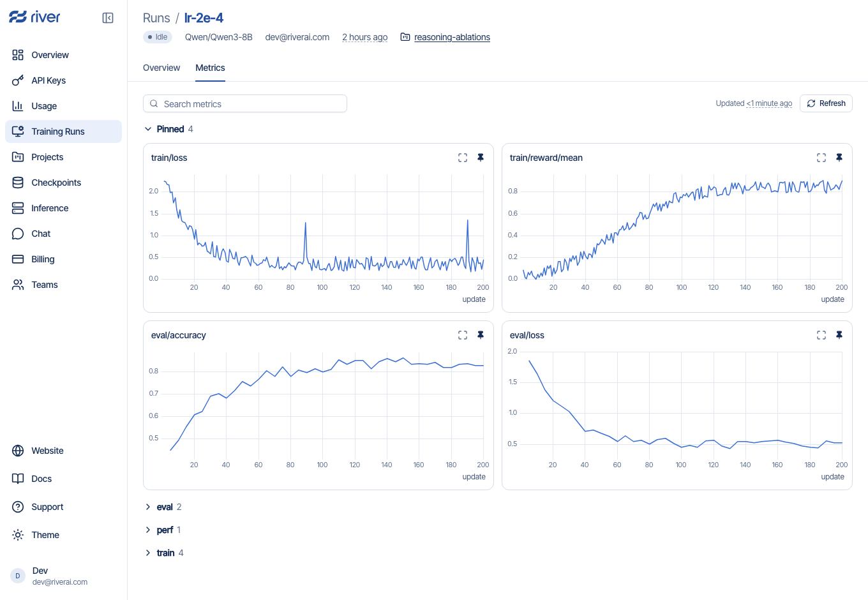Open the Support help icon
Viewport: 868px width, 600px height.
[18, 507]
